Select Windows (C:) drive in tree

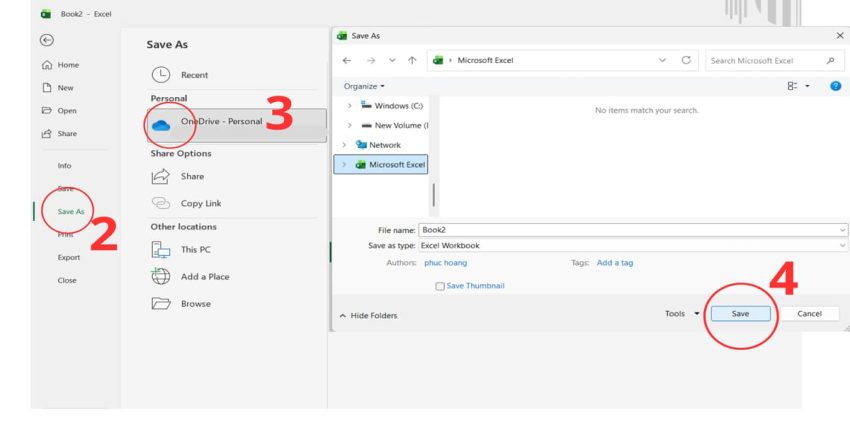pos(398,106)
